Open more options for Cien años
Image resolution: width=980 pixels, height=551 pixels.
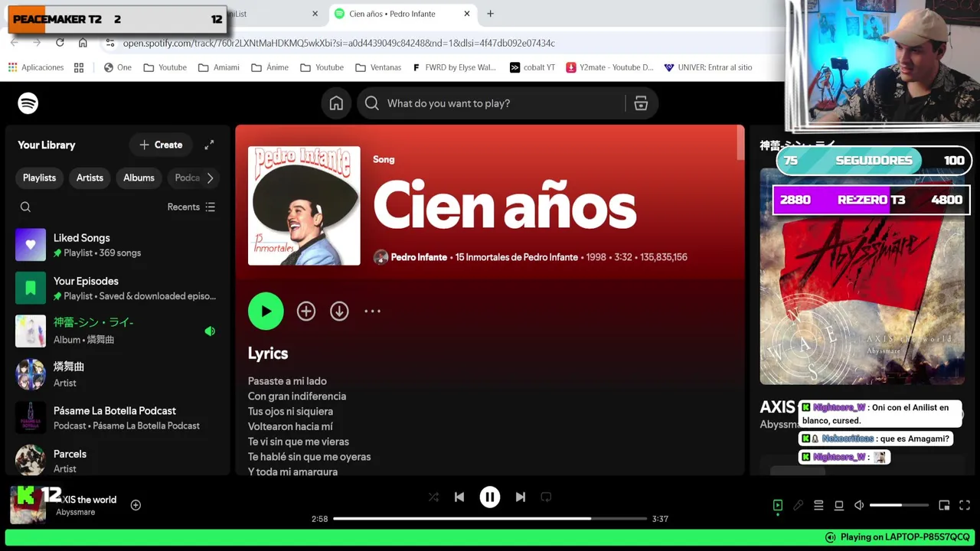pos(372,311)
